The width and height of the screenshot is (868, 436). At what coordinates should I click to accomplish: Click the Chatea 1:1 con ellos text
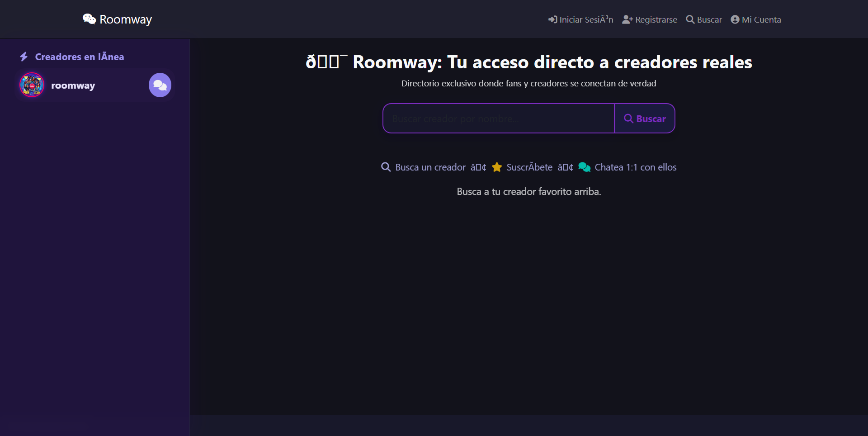(636, 167)
